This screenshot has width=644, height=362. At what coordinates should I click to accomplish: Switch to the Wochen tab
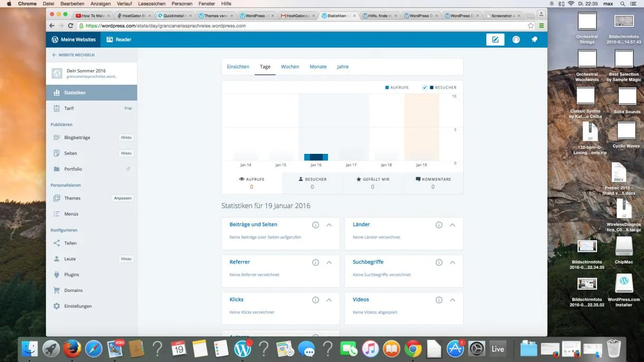(x=290, y=67)
